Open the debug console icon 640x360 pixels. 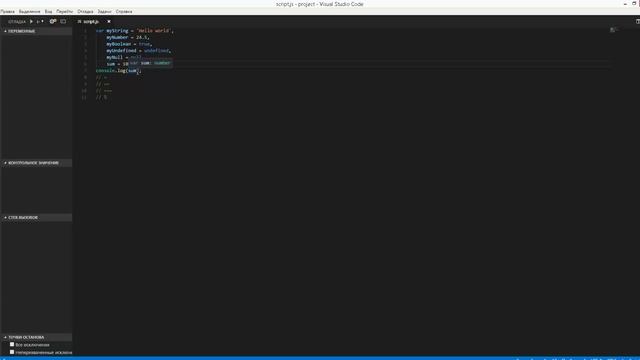tap(63, 22)
